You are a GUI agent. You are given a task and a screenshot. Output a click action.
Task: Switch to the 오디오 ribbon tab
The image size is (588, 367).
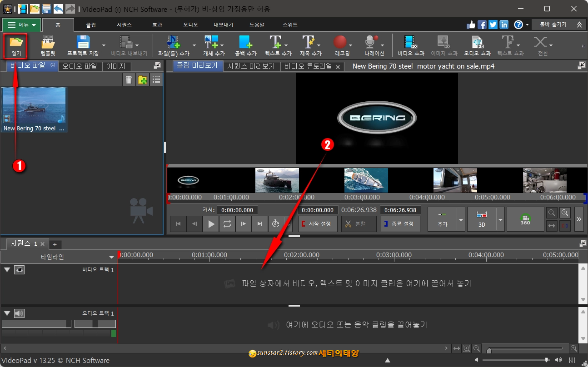[190, 25]
